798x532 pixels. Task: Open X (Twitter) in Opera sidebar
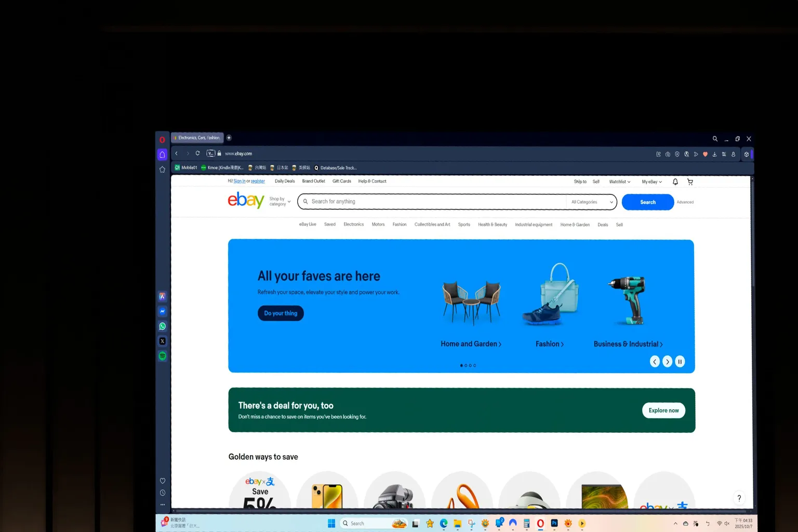(163, 341)
